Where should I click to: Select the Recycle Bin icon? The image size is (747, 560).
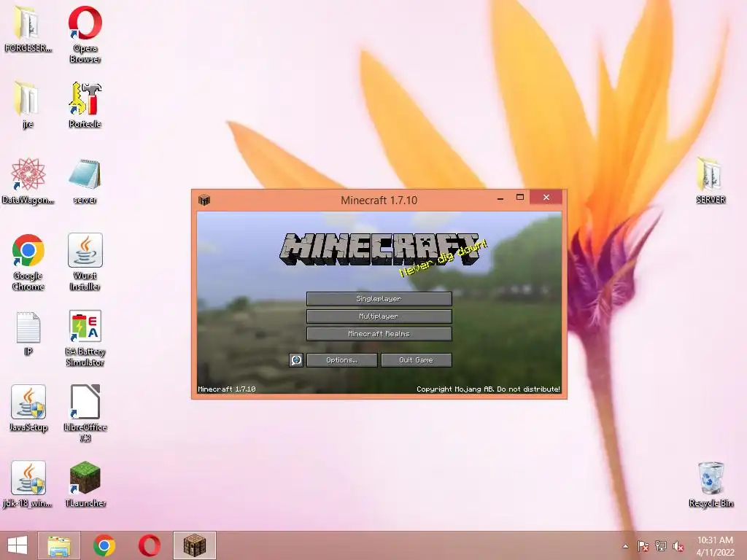click(x=711, y=484)
